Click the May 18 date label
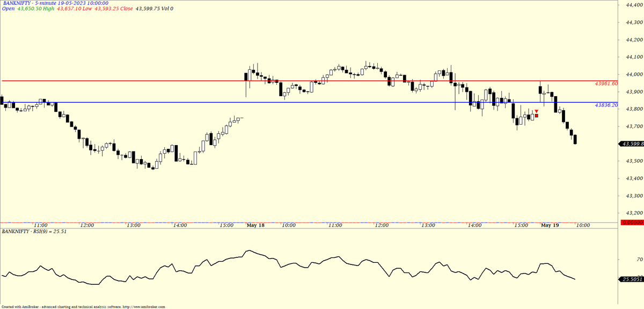The height and width of the screenshot is (309, 644). point(255,226)
